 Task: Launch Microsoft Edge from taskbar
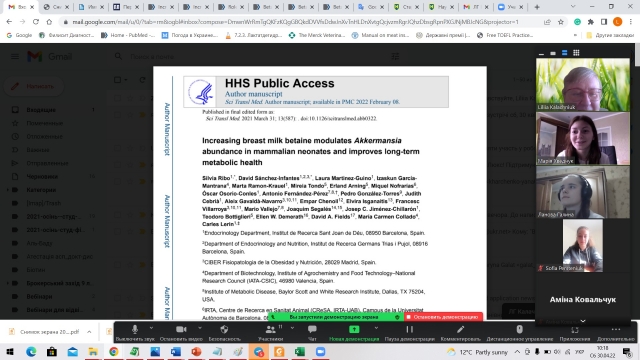31,351
